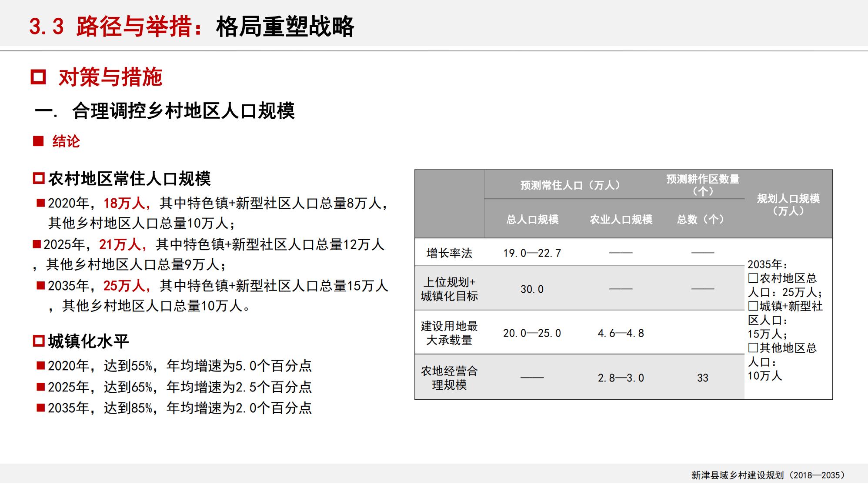Select the line '其他乡村地区人口总量10万人；'
The height and width of the screenshot is (488, 868).
point(142,223)
